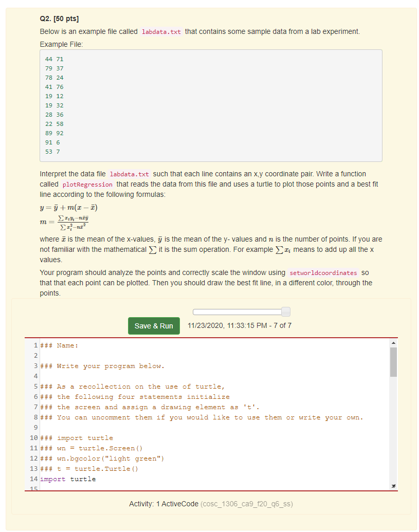The width and height of the screenshot is (419, 532).
Task: Click the data row '78 24'
Action: (54, 78)
